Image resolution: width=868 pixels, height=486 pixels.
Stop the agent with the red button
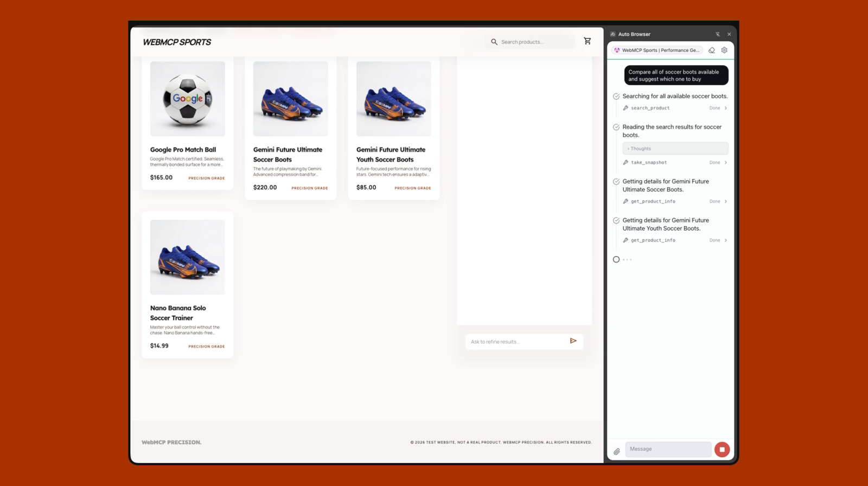tap(722, 450)
